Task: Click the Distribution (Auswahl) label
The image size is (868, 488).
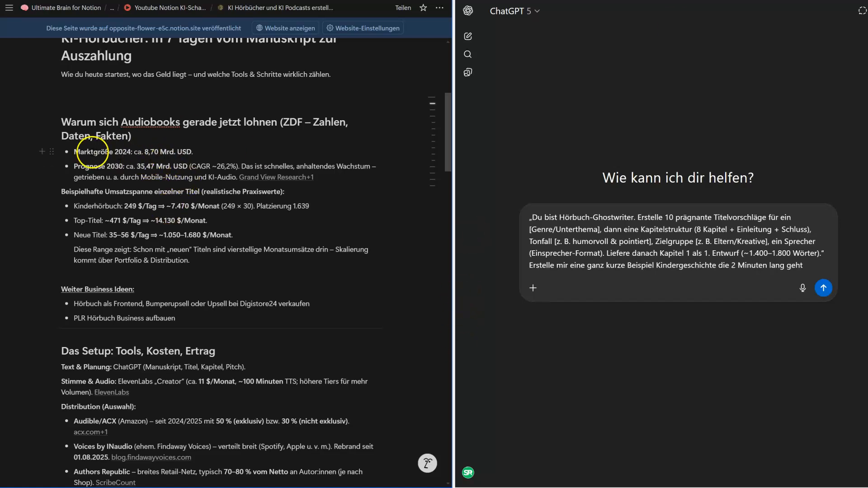Action: (x=98, y=407)
